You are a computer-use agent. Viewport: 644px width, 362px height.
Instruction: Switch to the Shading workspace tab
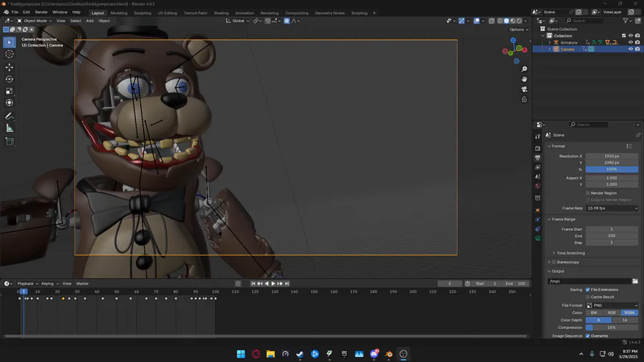click(x=221, y=13)
